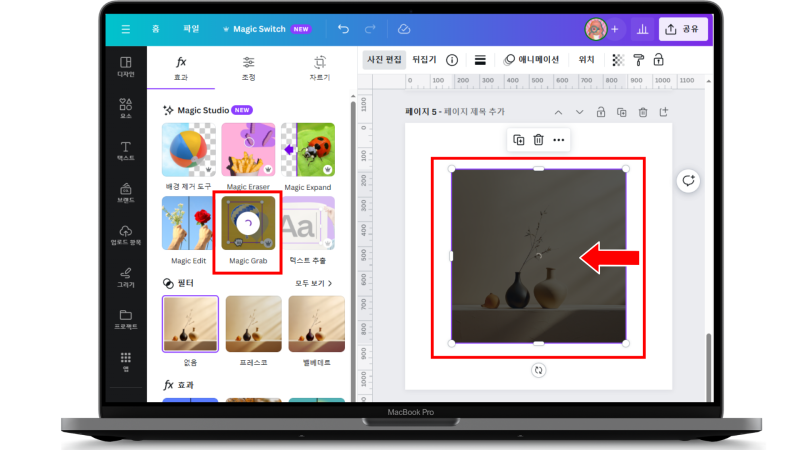The height and width of the screenshot is (450, 800).
Task: Open the 파일 menu
Action: 191,29
